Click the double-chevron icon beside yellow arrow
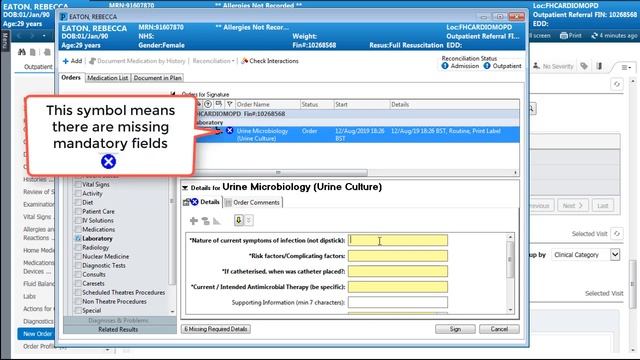This screenshot has height=360, width=640. (x=249, y=220)
